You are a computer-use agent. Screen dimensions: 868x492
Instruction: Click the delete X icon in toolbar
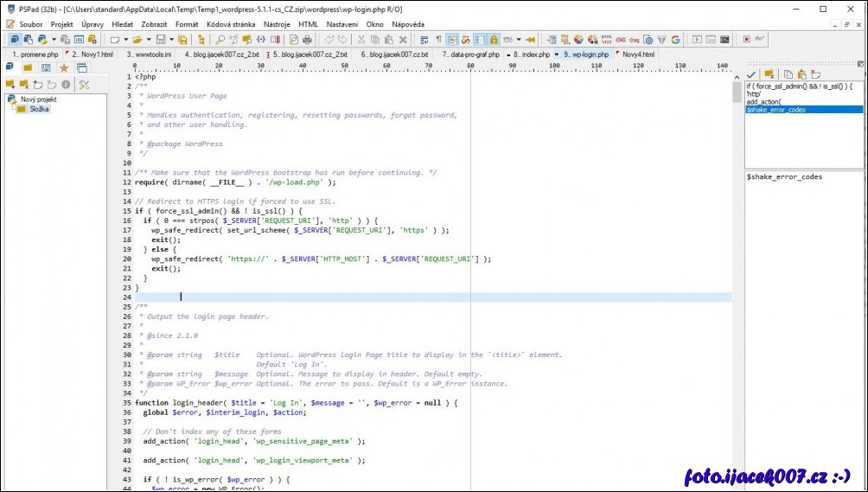[x=403, y=40]
